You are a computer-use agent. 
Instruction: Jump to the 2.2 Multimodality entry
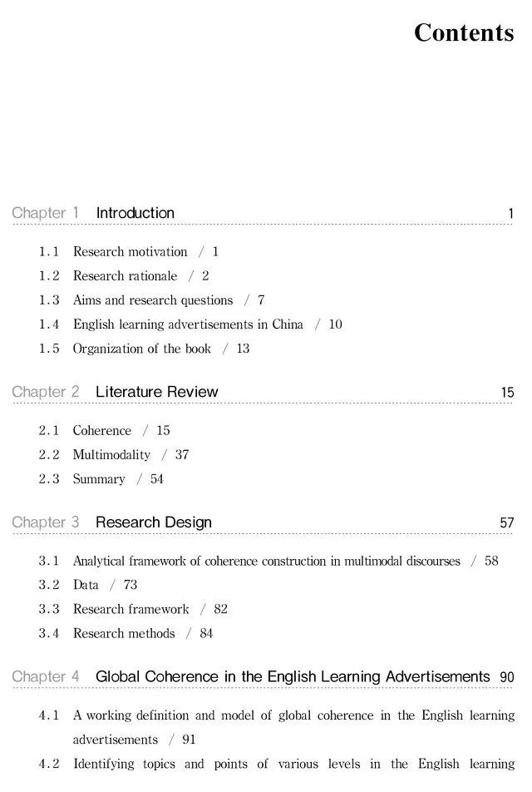[x=111, y=454]
